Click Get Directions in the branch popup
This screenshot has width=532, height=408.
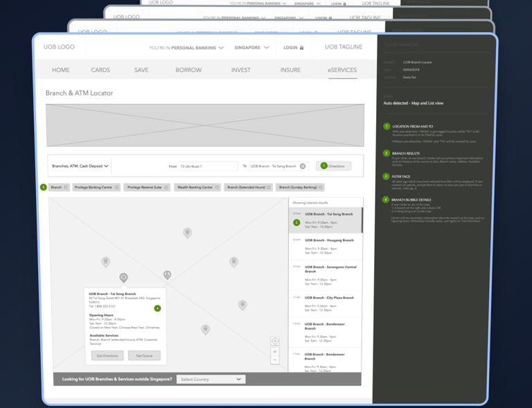click(x=107, y=356)
